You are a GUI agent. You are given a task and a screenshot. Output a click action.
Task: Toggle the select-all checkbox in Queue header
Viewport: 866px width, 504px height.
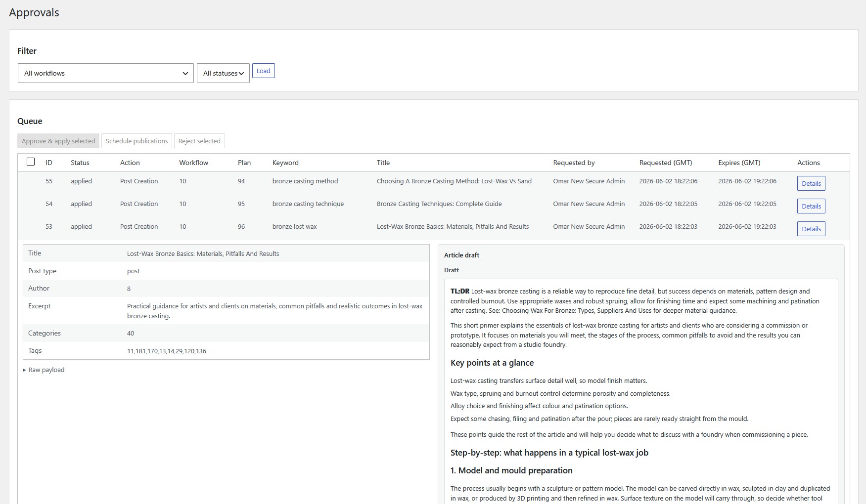coord(31,162)
